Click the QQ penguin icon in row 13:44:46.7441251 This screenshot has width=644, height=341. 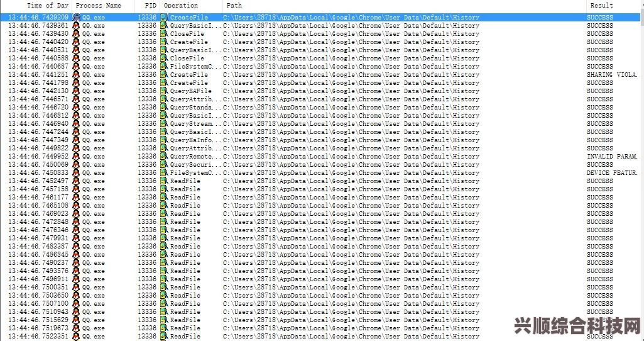tap(76, 74)
